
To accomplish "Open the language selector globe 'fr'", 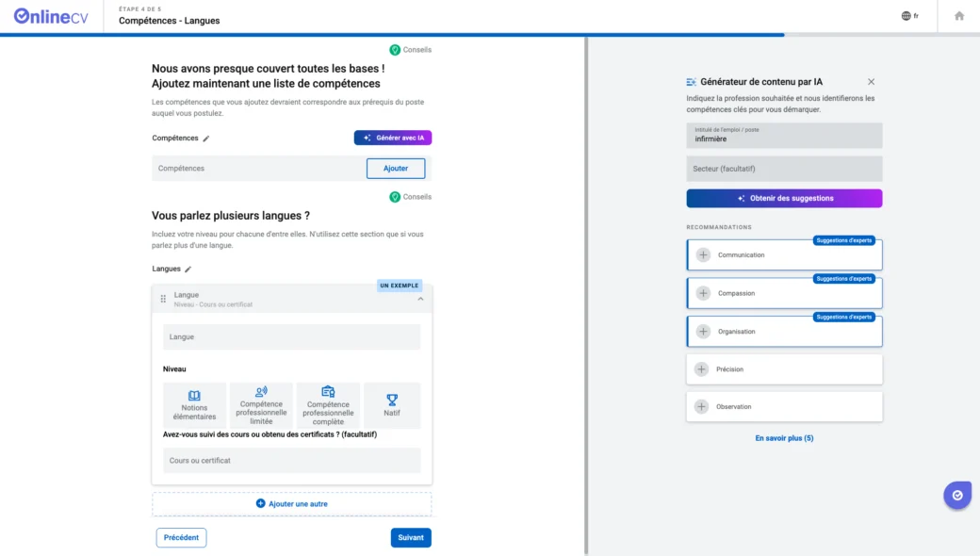I will pos(909,16).
